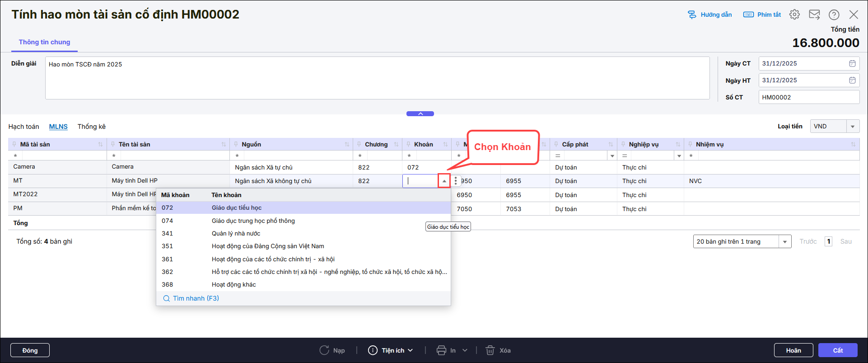Click the In print button
This screenshot has width=868, height=363.
(x=446, y=350)
